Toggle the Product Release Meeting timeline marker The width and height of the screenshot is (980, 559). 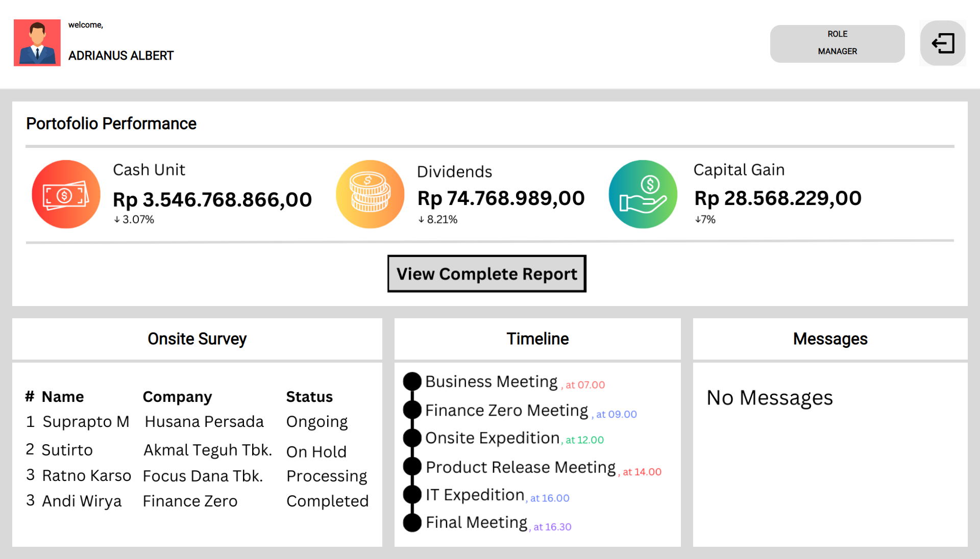411,466
